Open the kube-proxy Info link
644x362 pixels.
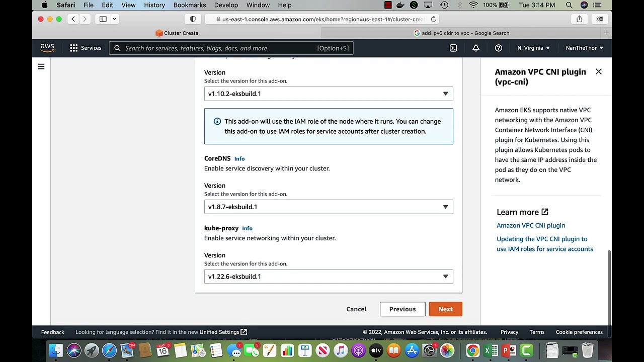(247, 228)
